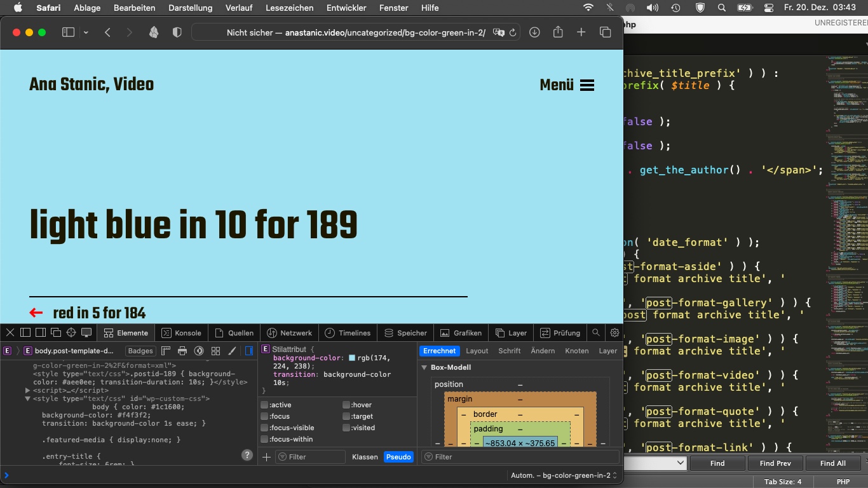Screen dimensions: 868x488
Task: Select the Errechnet sidebar tab
Action: (x=439, y=351)
